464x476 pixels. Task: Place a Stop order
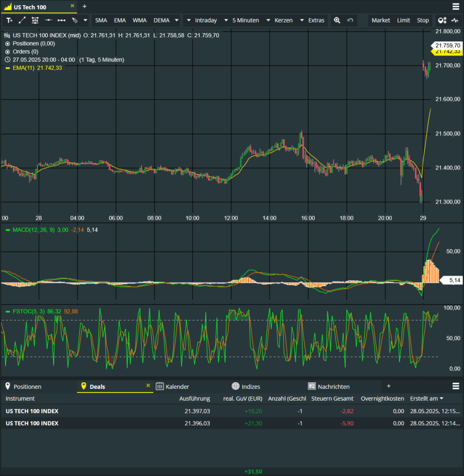coord(423,20)
